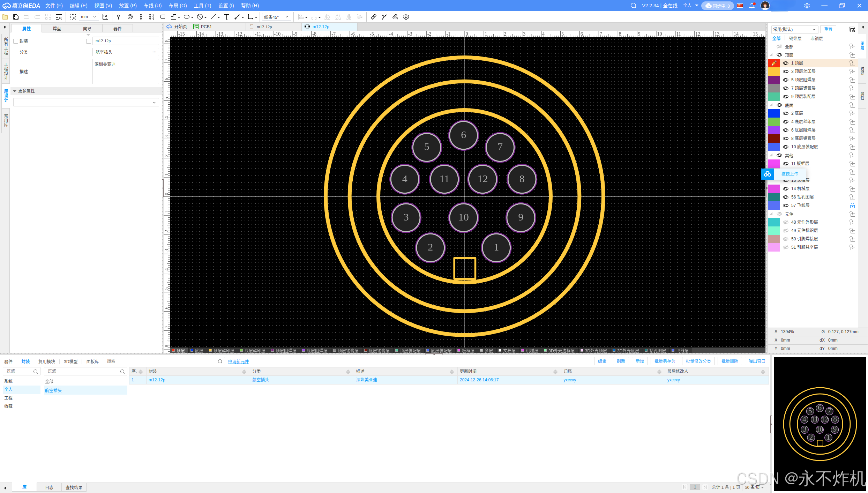Click the 批量另存为 button

point(665,361)
